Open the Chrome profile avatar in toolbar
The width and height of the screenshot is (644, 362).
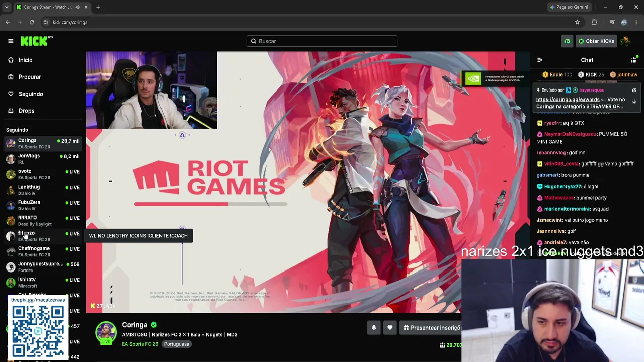coord(624,22)
